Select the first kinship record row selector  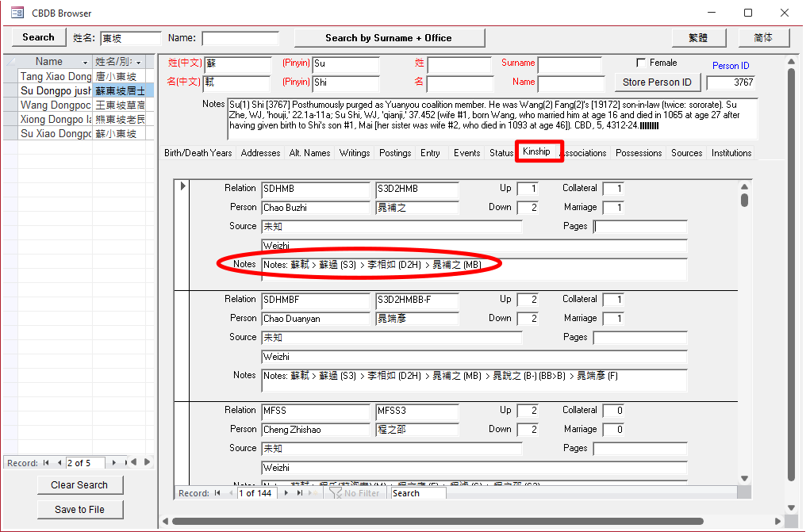coord(182,186)
